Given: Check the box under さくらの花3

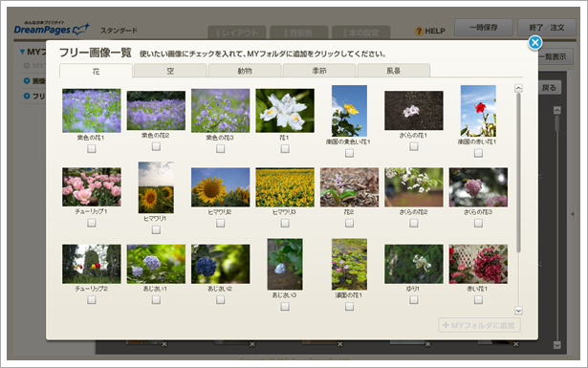Looking at the screenshot, I should (478, 223).
